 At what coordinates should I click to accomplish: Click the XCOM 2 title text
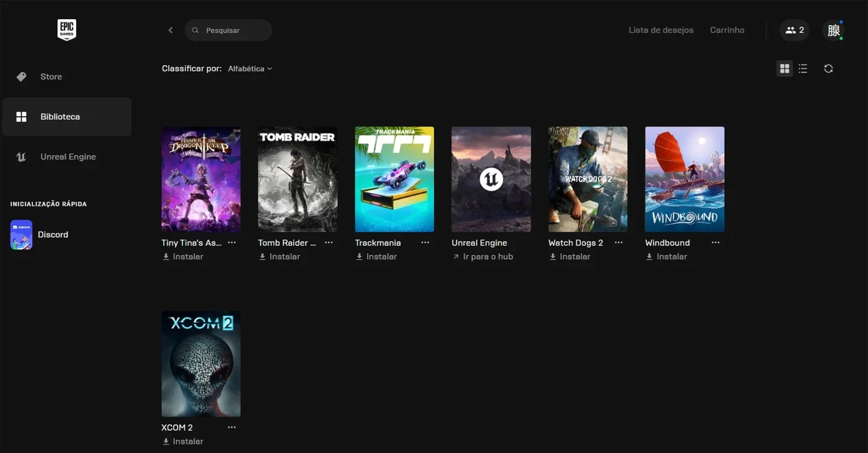pos(177,428)
